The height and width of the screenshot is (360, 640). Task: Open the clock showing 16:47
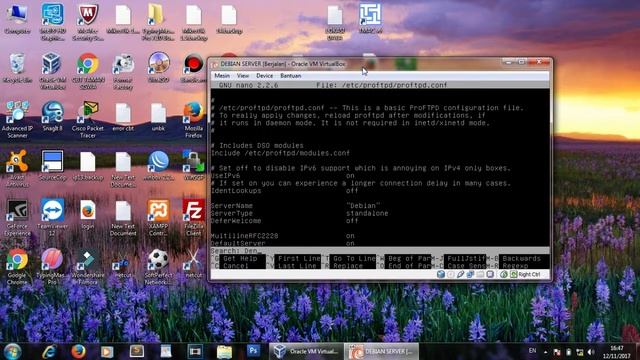[x=617, y=352]
